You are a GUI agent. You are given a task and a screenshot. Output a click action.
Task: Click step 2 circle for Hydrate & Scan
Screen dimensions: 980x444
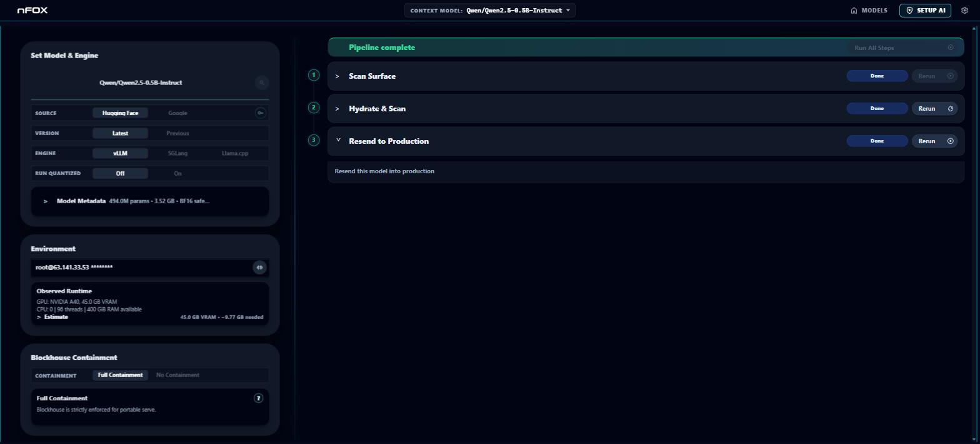point(314,108)
